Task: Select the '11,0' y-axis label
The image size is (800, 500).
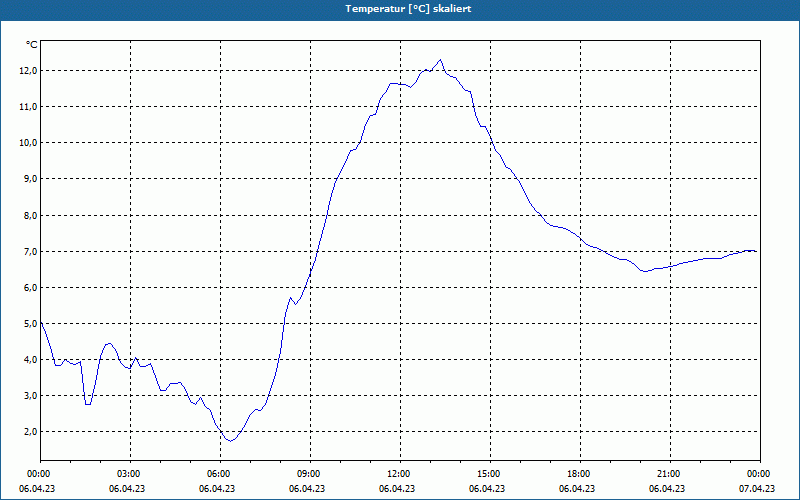Action: tap(29, 107)
